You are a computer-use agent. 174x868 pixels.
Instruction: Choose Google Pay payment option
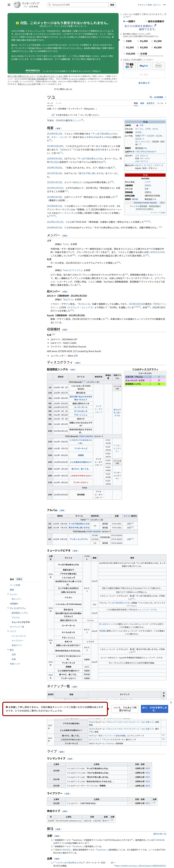coord(158,66)
